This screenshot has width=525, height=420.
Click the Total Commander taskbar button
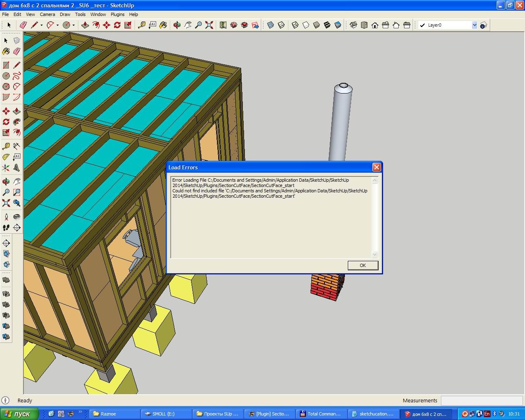pos(321,414)
